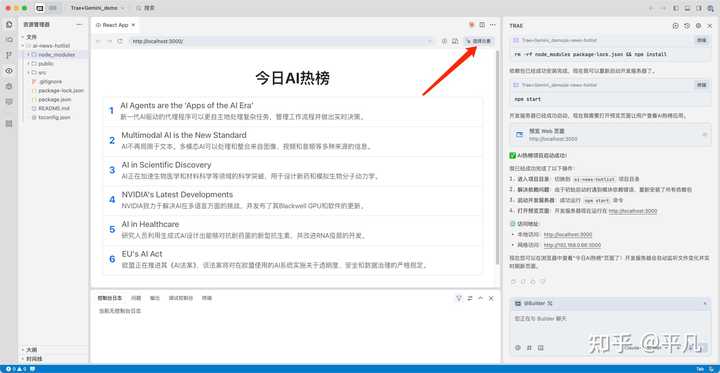
Task: Open the debug bug icon in activity bar
Action: 9,86
